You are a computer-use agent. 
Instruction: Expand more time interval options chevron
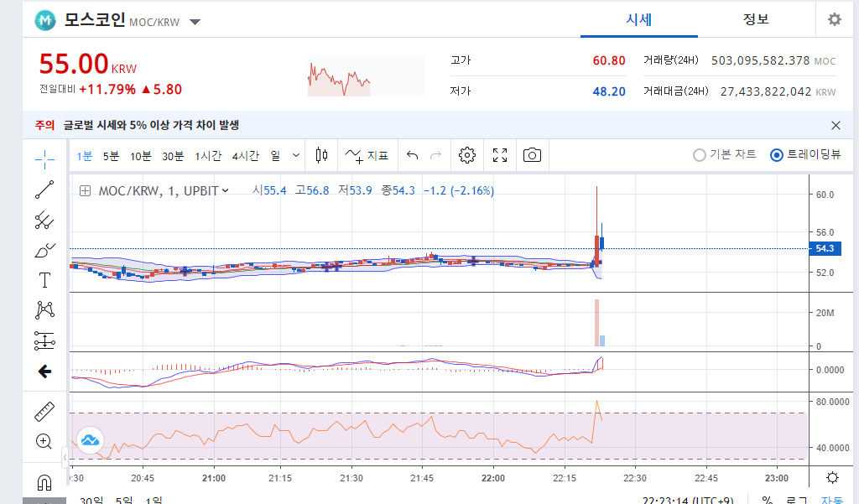[296, 156]
